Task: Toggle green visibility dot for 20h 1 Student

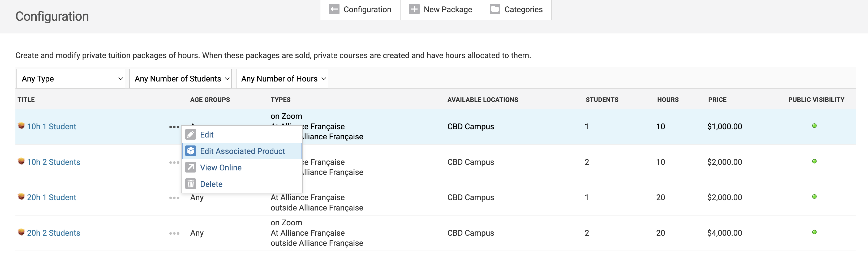Action: [814, 197]
